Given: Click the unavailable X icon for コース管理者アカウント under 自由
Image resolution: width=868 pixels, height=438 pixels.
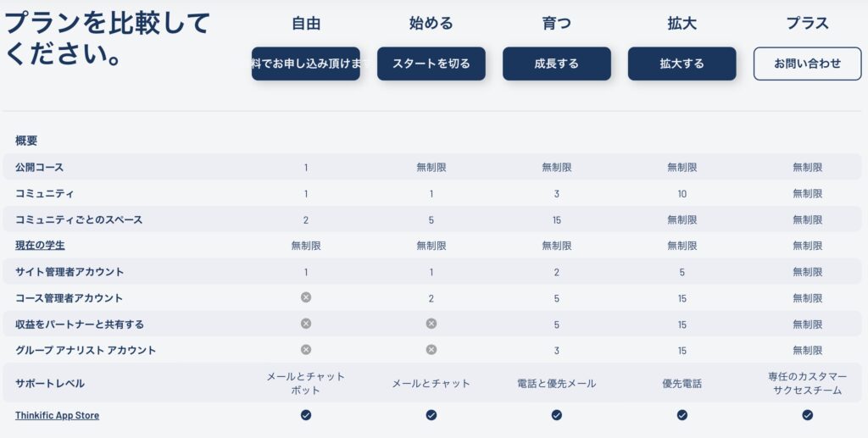Looking at the screenshot, I should [x=305, y=297].
